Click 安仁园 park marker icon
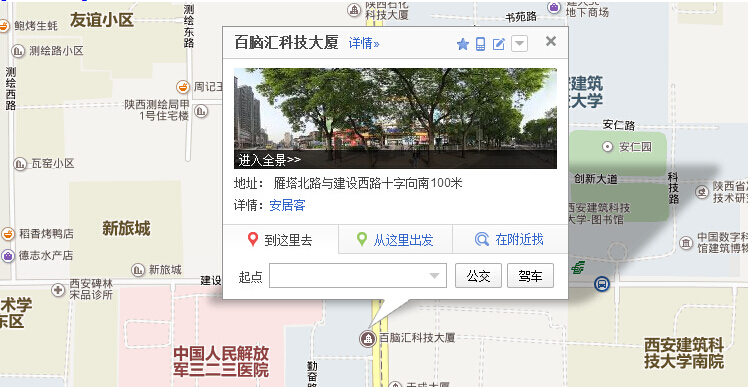This screenshot has width=748, height=387. (607, 147)
